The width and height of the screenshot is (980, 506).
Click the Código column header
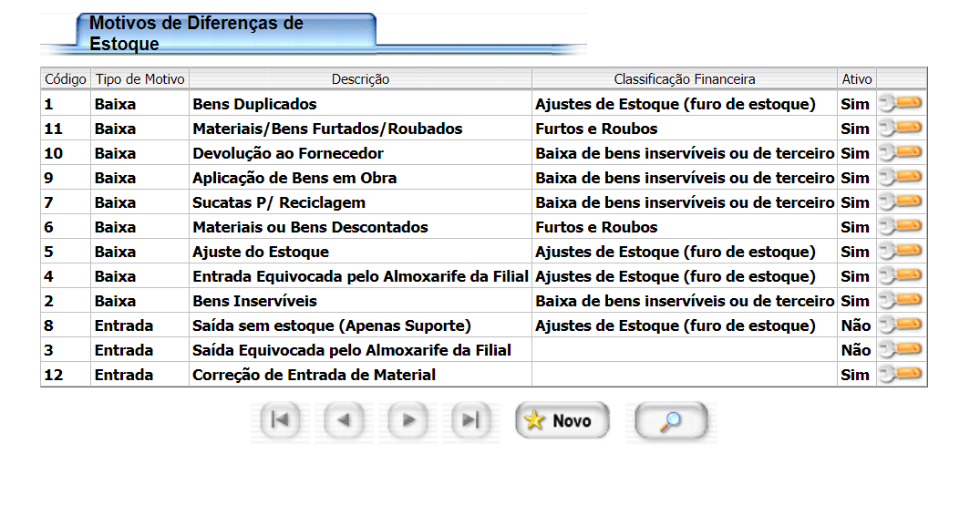point(66,79)
